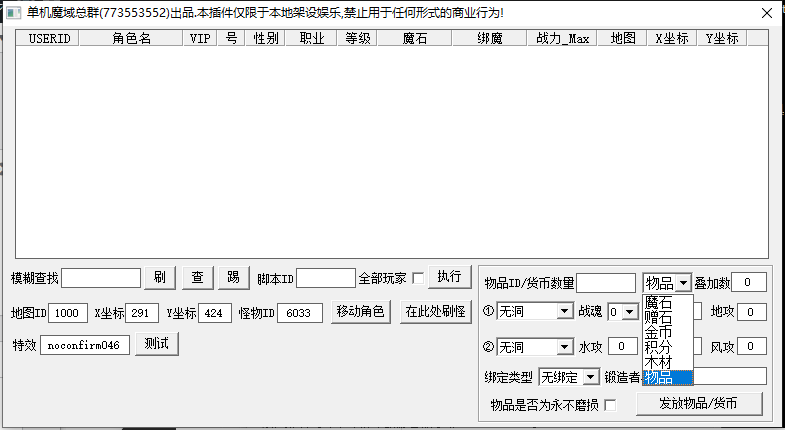This screenshot has width=785, height=430.
Task: Click the X坐标 column header
Action: tap(672, 39)
